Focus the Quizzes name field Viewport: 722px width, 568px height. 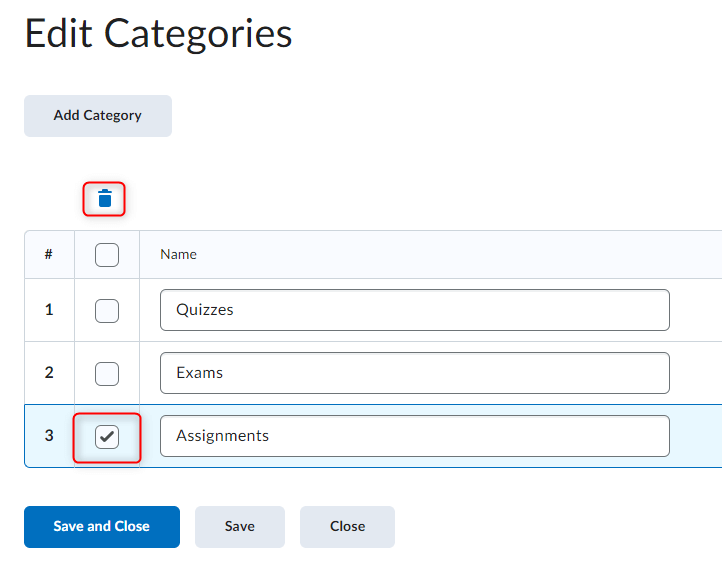pyautogui.click(x=414, y=310)
